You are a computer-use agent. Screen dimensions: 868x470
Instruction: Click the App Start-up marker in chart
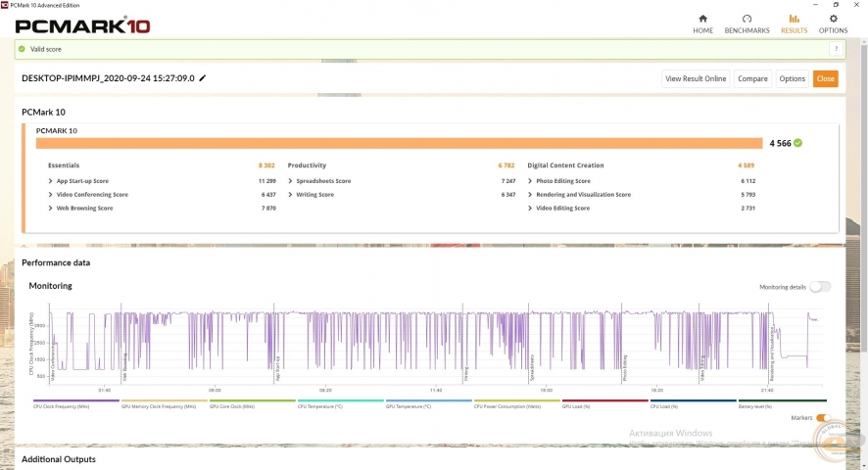click(277, 368)
